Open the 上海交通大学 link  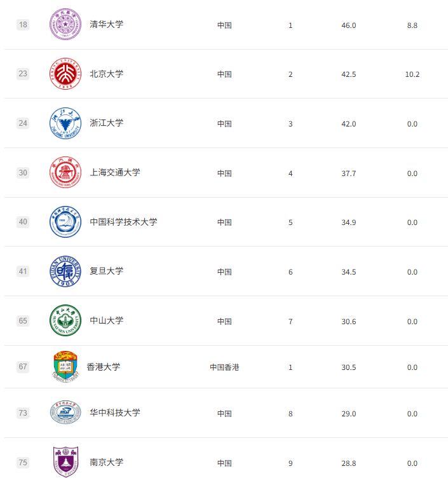click(114, 172)
